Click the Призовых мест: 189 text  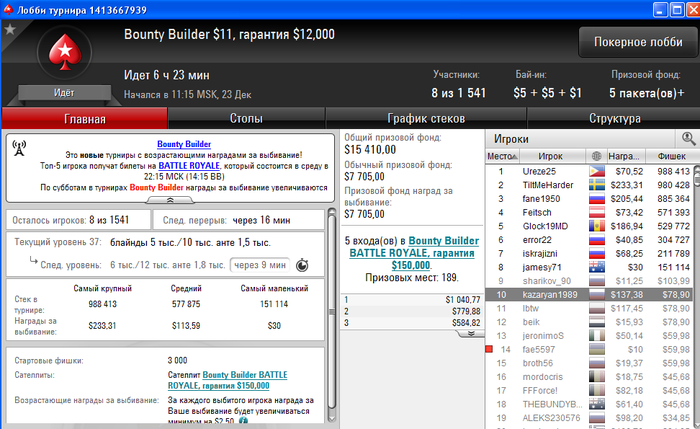click(412, 278)
